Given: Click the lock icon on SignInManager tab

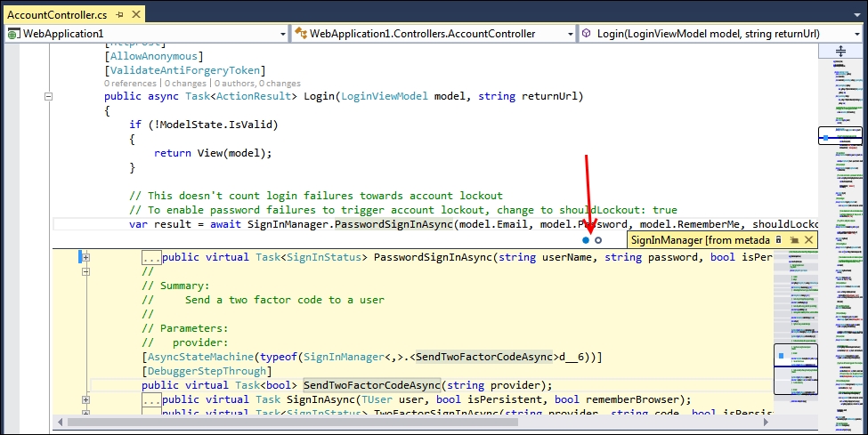Looking at the screenshot, I should pos(779,240).
